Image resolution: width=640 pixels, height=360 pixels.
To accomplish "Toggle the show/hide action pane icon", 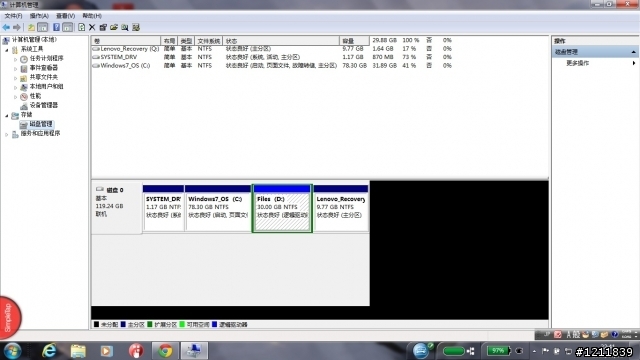I will tap(68, 27).
